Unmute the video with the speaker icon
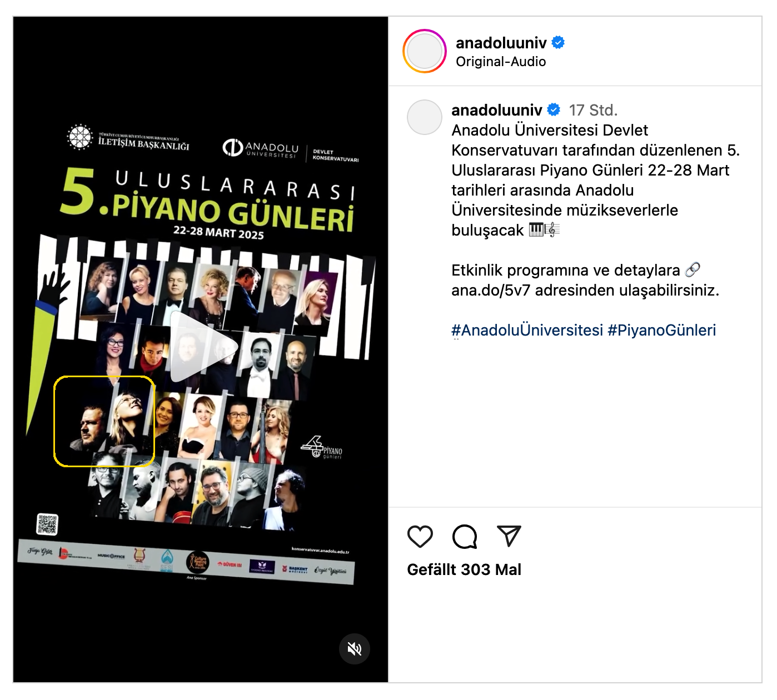This screenshot has width=777, height=700. (x=355, y=648)
